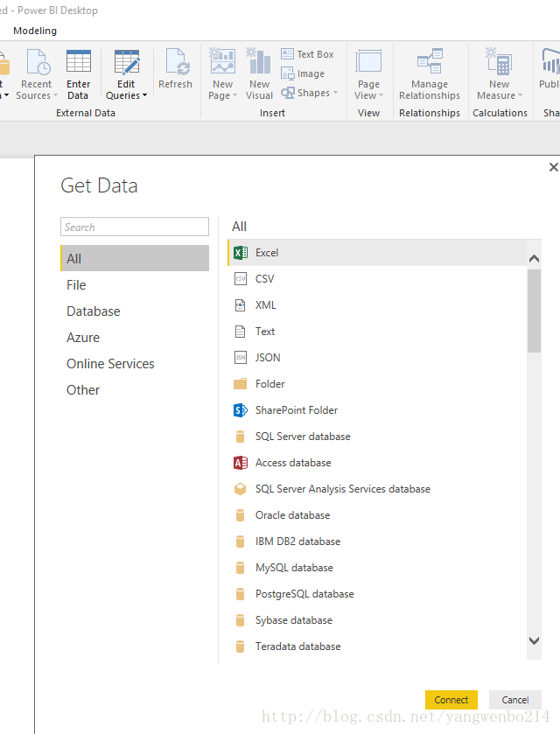
Task: Select the 'Access database' label text
Action: click(x=293, y=463)
